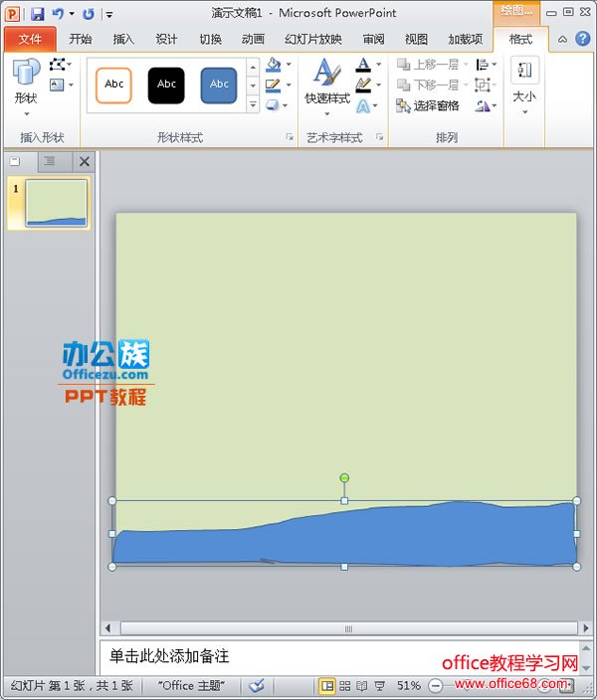
Task: Apply black filled Abc shape style
Action: pos(166,85)
